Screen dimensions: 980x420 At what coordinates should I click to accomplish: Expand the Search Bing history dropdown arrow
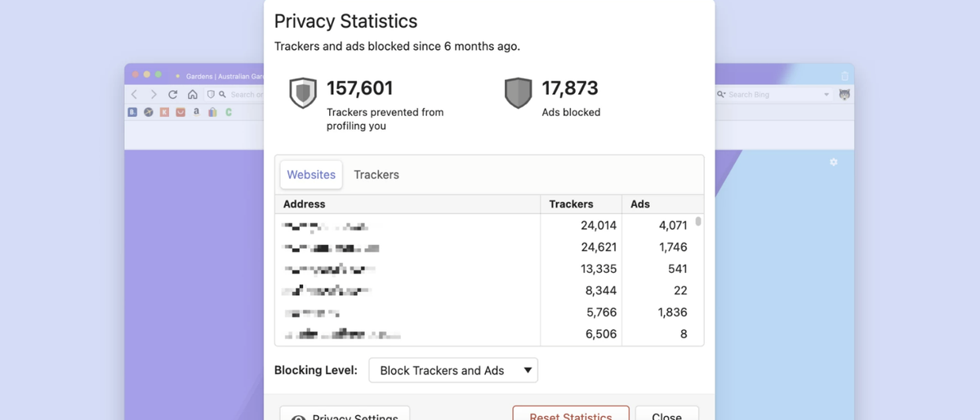click(x=826, y=95)
